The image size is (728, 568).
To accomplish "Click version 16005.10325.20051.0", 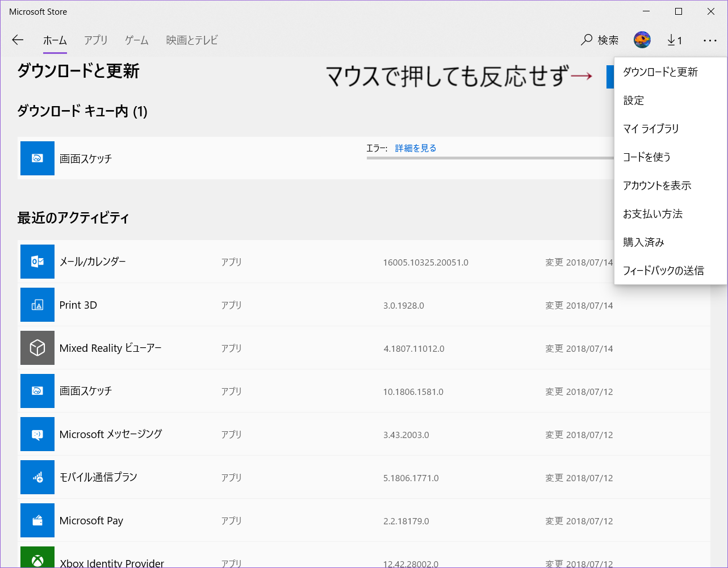I will coord(426,263).
